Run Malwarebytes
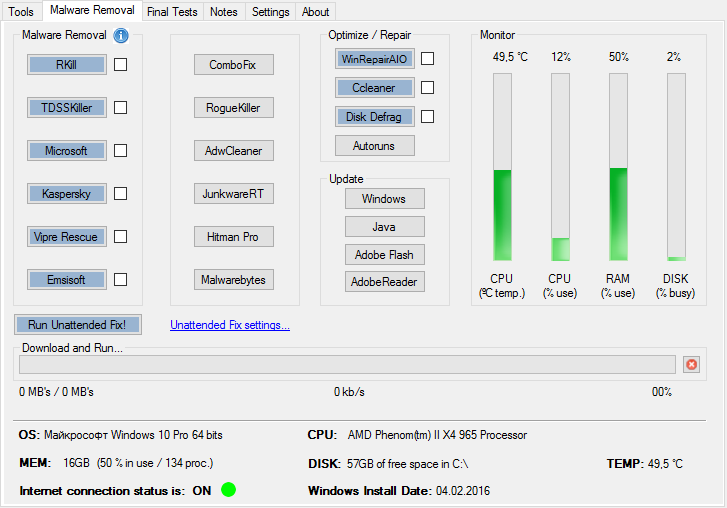 233,280
